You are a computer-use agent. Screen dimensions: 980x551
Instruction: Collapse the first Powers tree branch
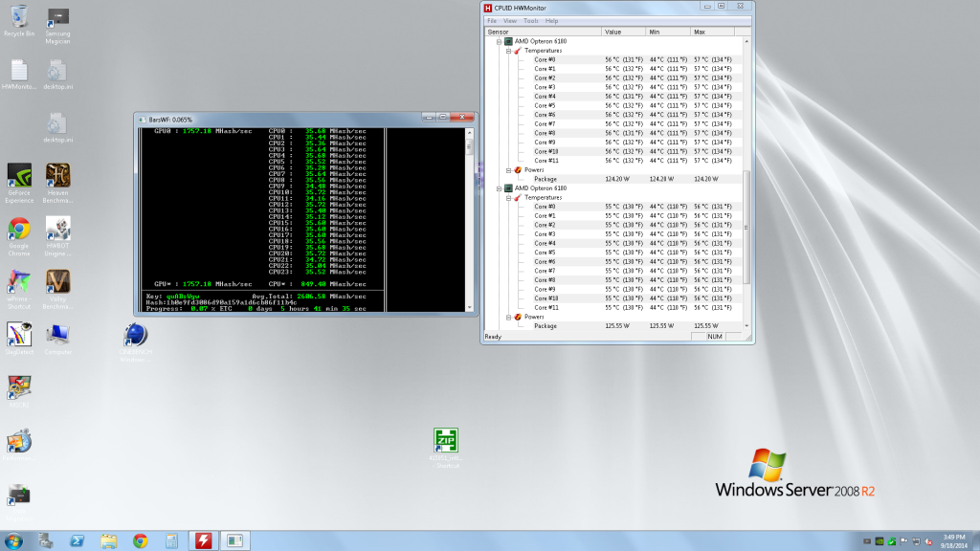(508, 170)
